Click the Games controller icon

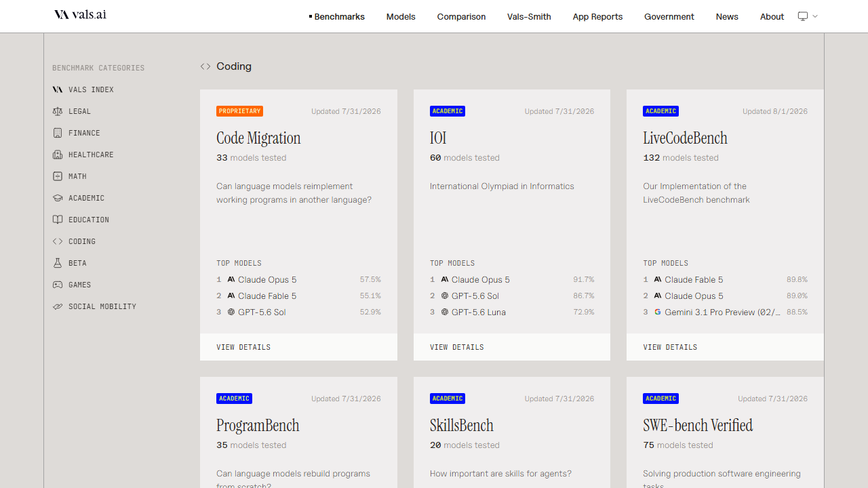pyautogui.click(x=58, y=285)
